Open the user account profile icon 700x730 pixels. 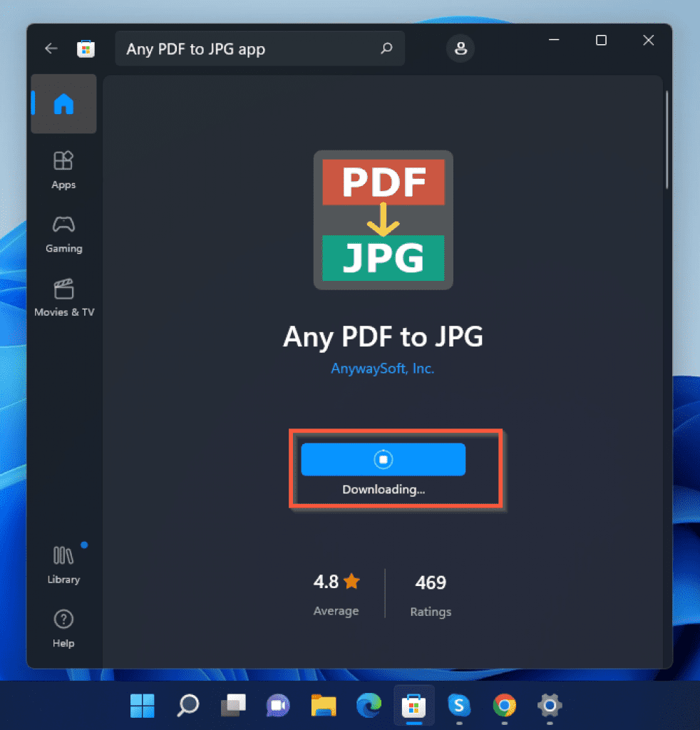coord(460,48)
